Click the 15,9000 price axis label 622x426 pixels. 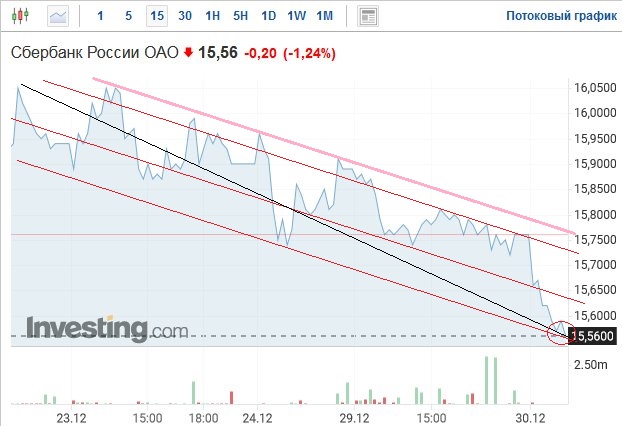[595, 163]
